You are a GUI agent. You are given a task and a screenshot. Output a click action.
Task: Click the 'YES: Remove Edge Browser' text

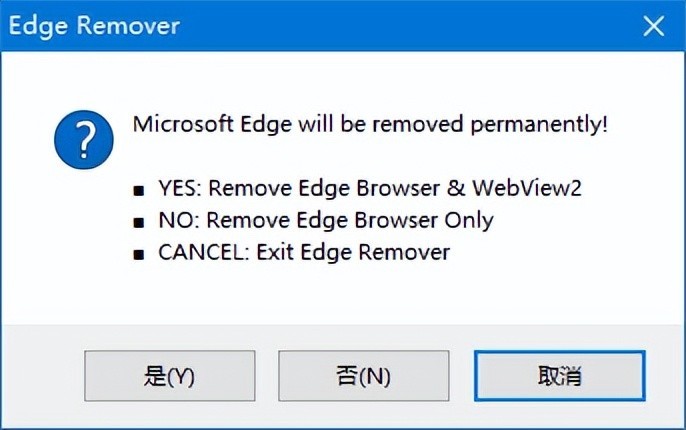click(x=299, y=189)
